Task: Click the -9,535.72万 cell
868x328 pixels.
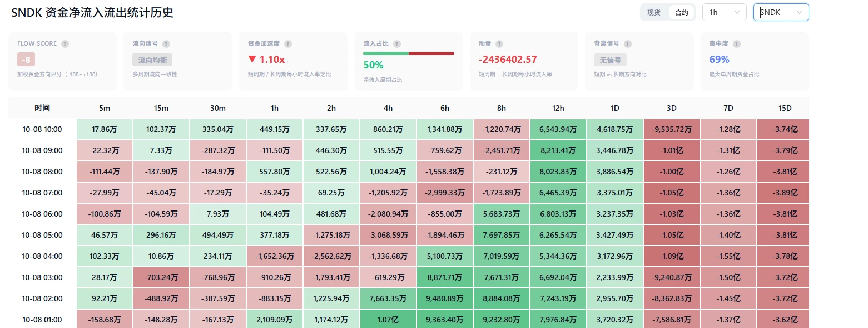Action: click(x=672, y=130)
